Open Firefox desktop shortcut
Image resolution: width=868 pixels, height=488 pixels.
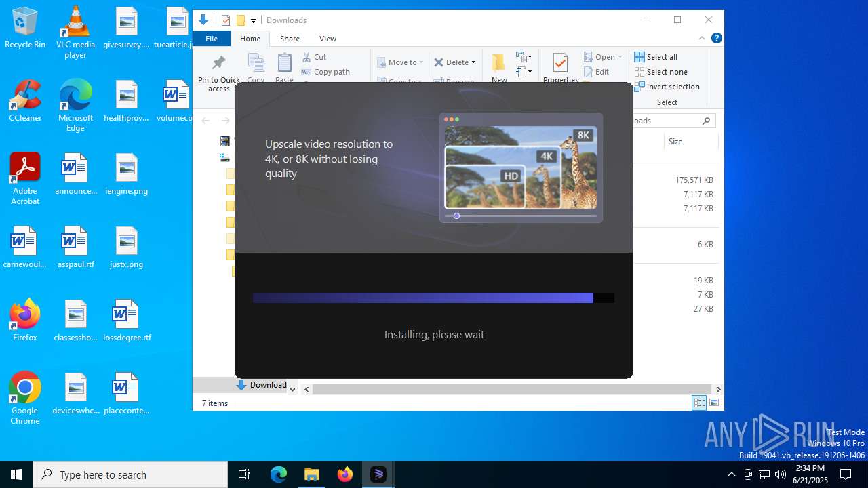pyautogui.click(x=25, y=321)
